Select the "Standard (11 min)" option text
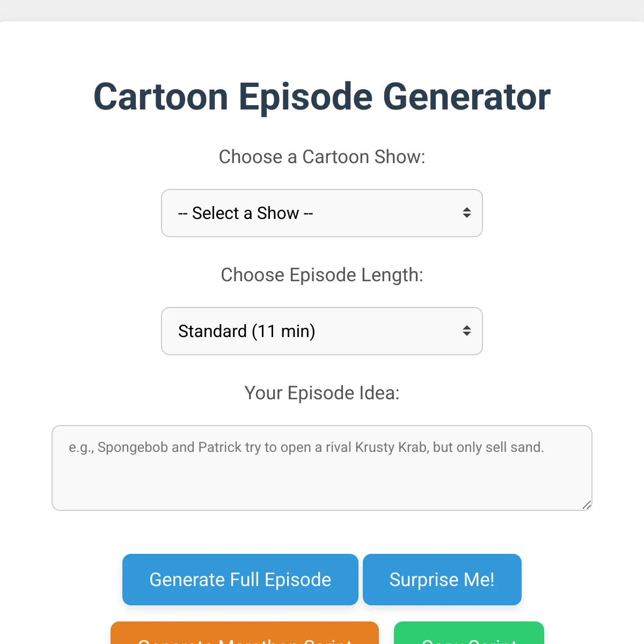Image resolution: width=644 pixels, height=644 pixels. pos(247,331)
